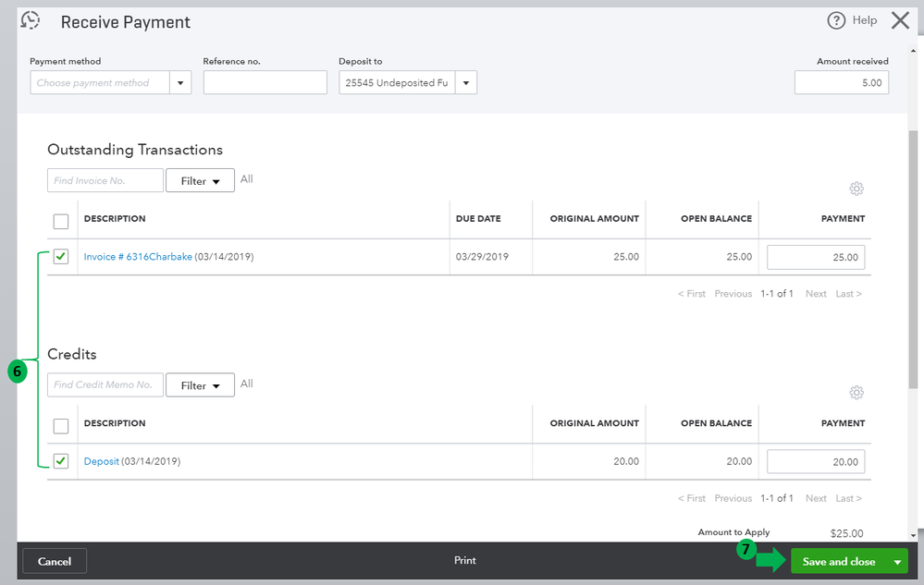Uncheck the Deposit credit checkbox
This screenshot has width=924, height=585.
pos(61,461)
